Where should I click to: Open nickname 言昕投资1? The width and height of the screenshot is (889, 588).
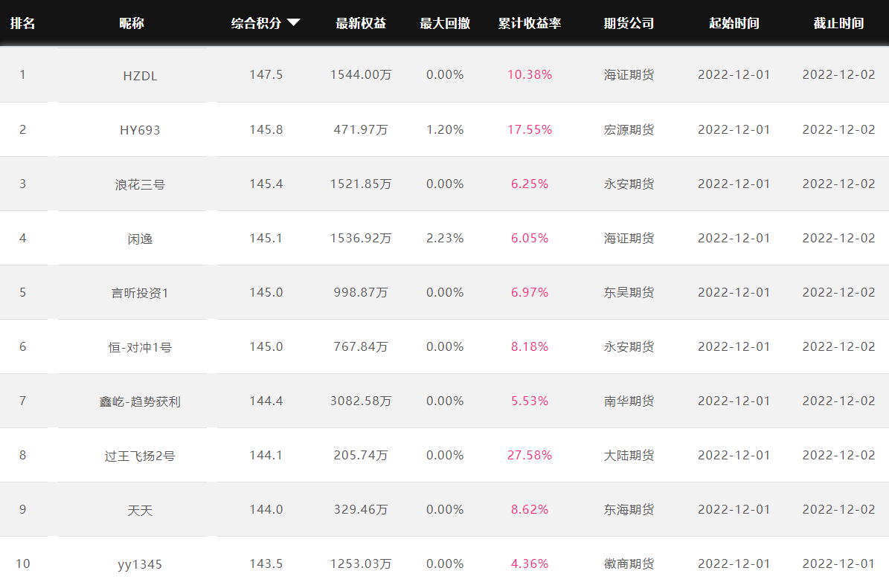point(140,293)
